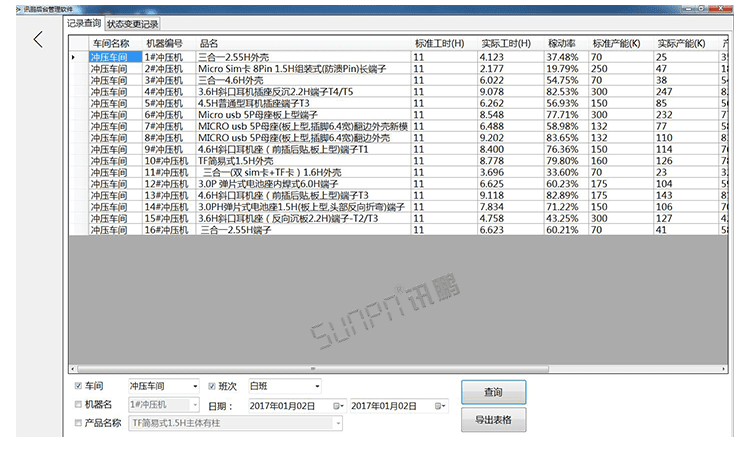This screenshot has height=472, width=750.
Task: Uncheck the 班次 filter checkbox
Action: click(211, 385)
